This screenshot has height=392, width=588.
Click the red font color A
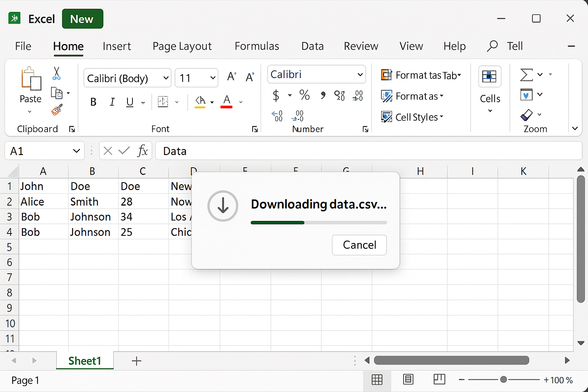tap(227, 101)
